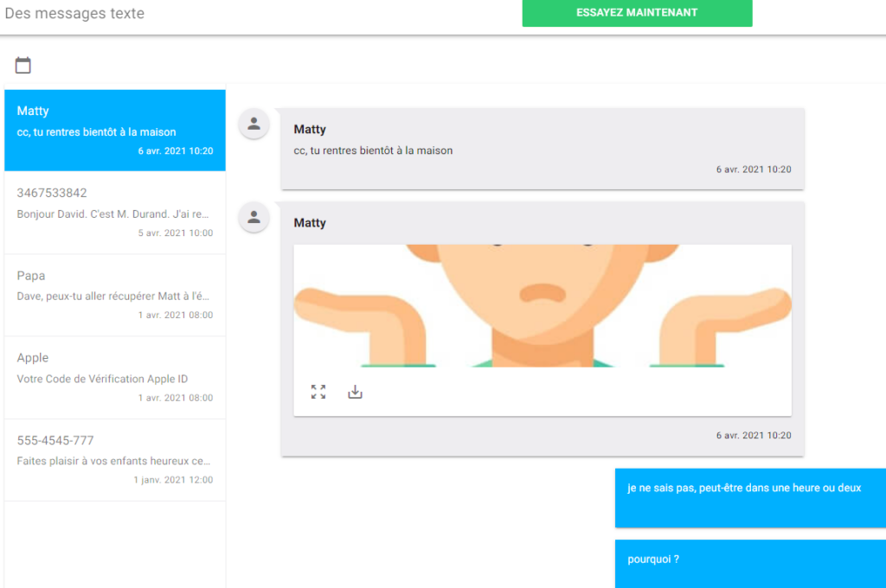Open the Papa conversation
Image resolution: width=886 pixels, height=588 pixels.
click(115, 296)
